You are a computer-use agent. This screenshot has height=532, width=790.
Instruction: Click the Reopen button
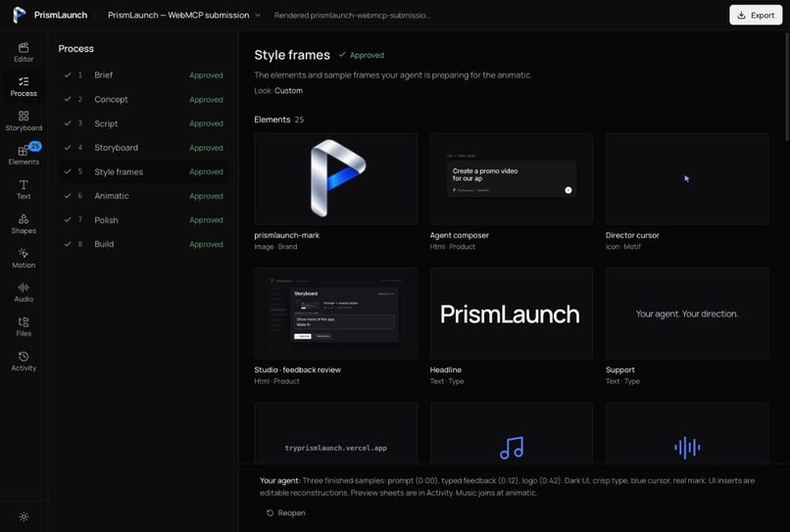[285, 512]
